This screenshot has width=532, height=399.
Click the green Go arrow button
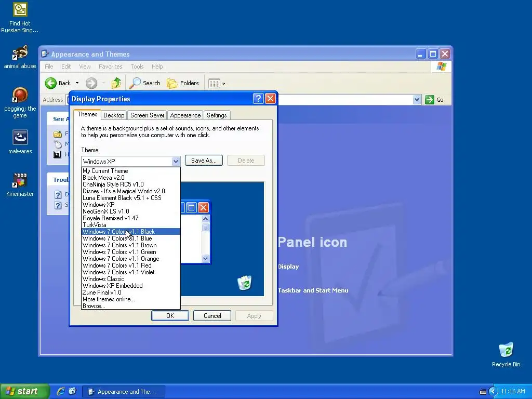pos(430,100)
